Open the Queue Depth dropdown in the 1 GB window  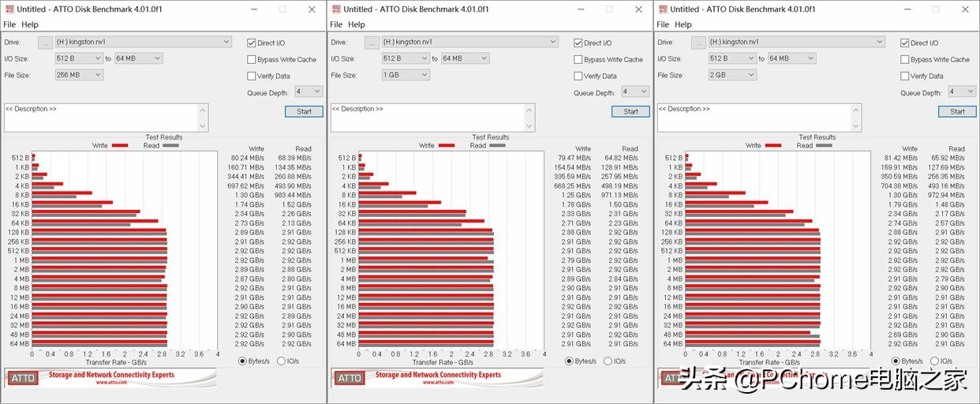[x=635, y=92]
